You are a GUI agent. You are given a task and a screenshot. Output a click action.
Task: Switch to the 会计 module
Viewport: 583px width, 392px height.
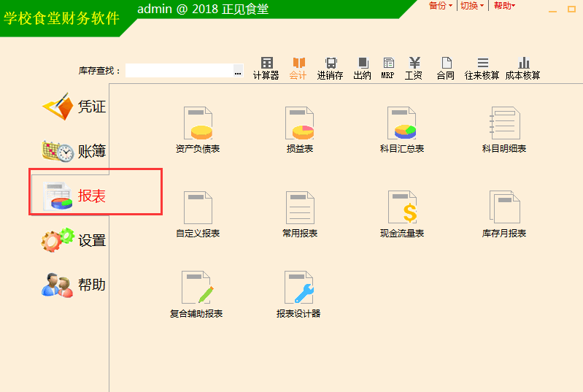coord(298,69)
